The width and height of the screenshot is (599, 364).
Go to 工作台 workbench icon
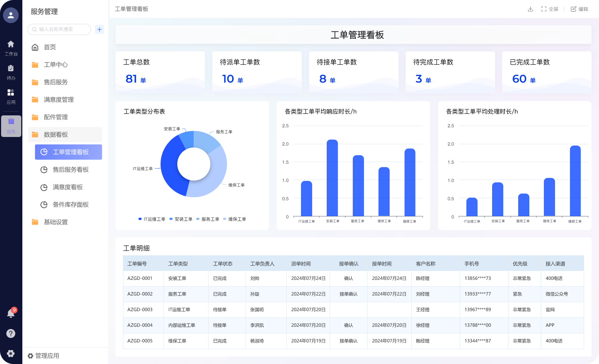click(11, 48)
